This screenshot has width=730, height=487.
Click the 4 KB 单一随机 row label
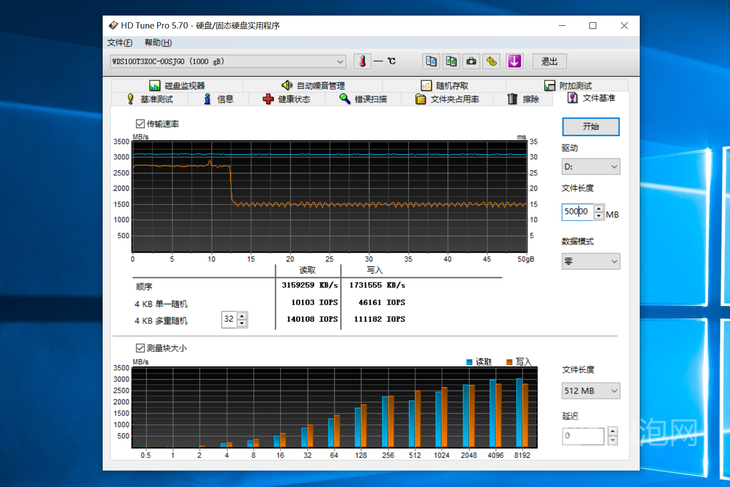161,304
